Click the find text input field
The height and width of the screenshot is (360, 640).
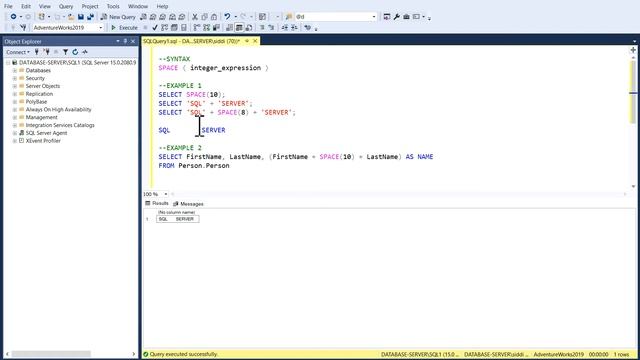(x=332, y=17)
